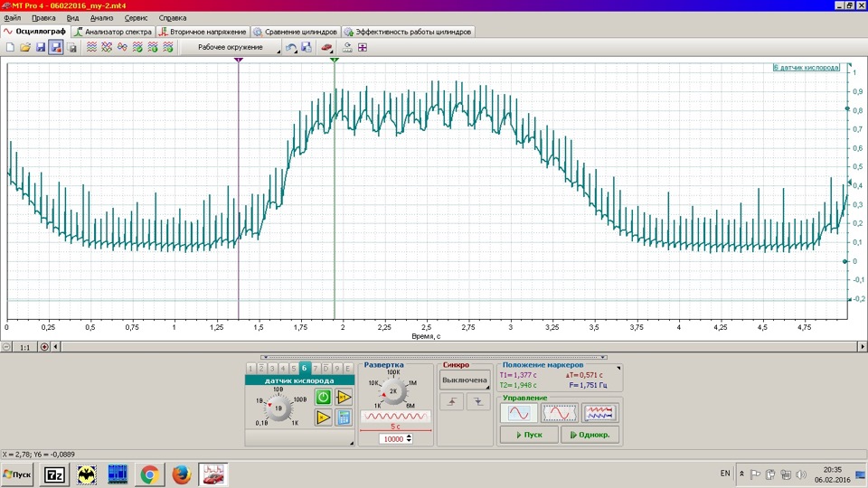Screen dimensions: 868x488
Task: Open the Анализ menu
Action: tap(101, 18)
